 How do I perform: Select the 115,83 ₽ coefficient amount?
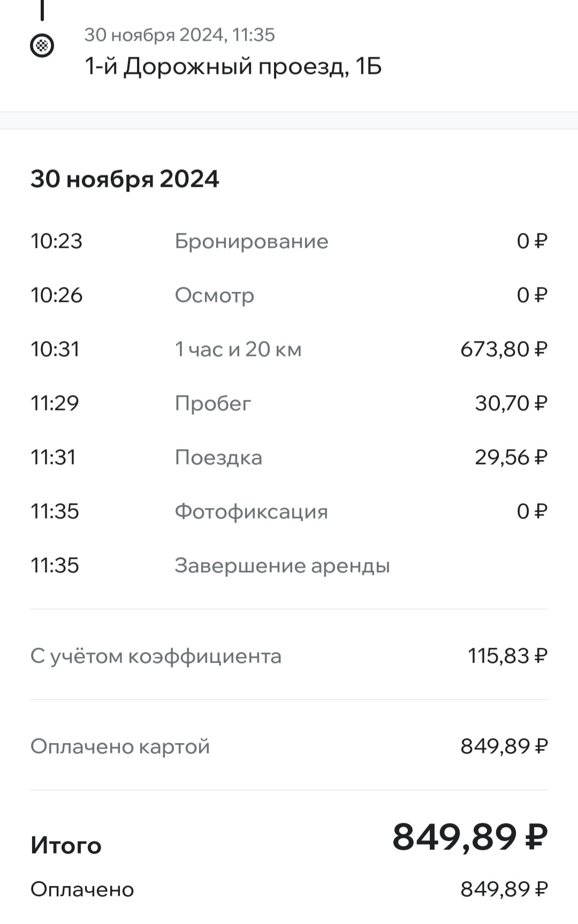coord(507,656)
